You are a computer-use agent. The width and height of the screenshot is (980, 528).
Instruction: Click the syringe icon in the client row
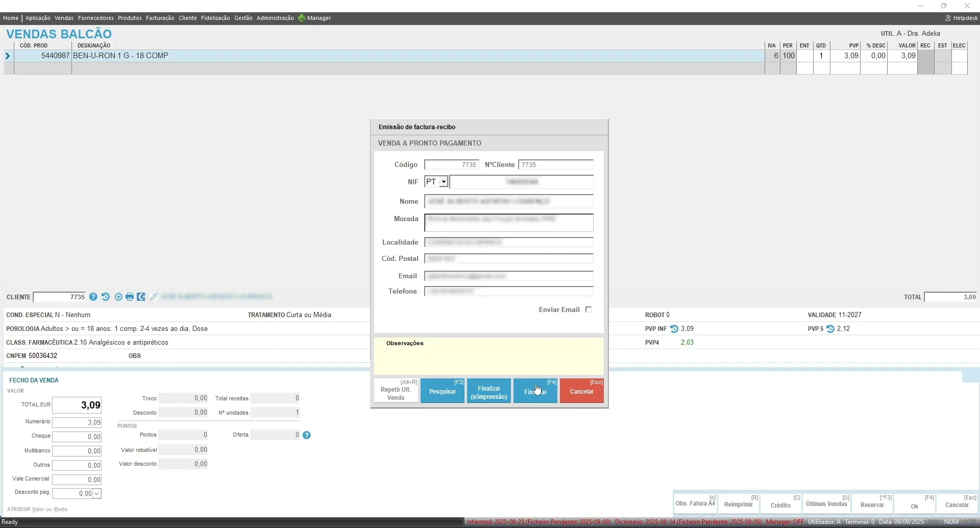coord(154,297)
